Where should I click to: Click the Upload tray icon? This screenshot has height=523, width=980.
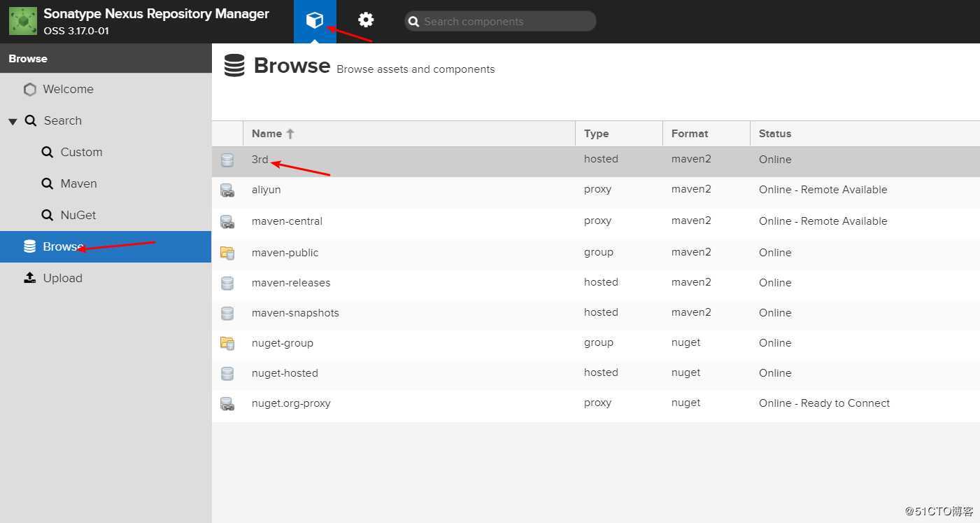(x=29, y=278)
